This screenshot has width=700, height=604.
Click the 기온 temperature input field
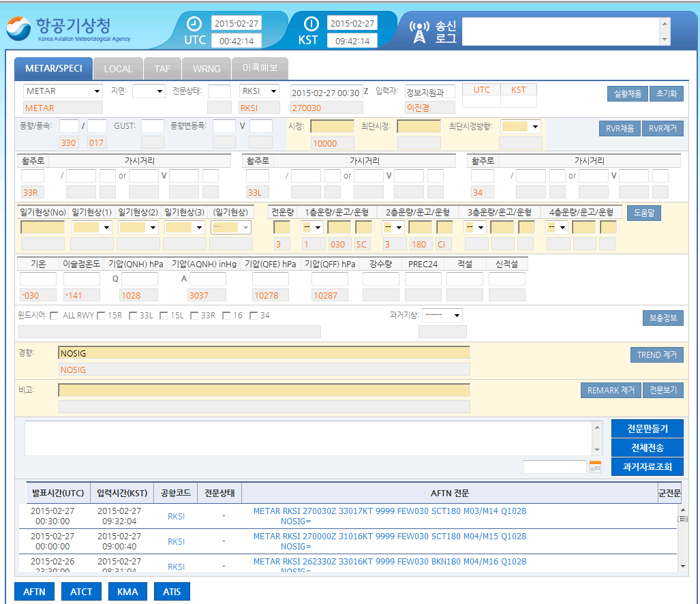coord(38,279)
